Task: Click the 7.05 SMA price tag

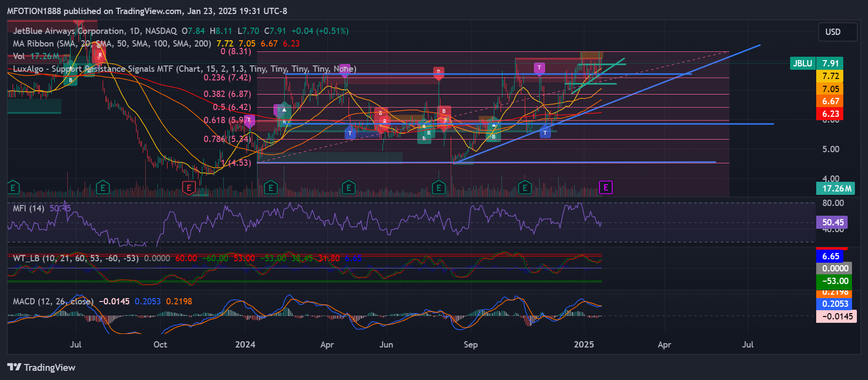Action: coord(830,89)
